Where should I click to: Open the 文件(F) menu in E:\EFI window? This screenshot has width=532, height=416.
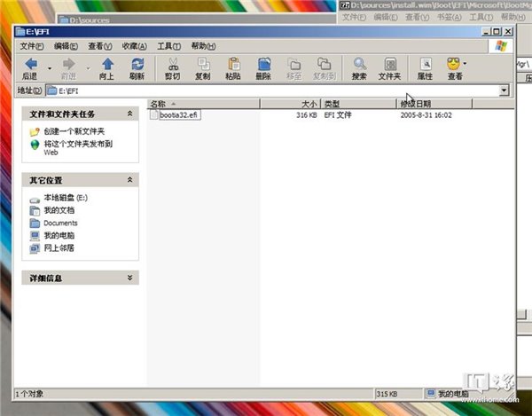click(x=32, y=46)
